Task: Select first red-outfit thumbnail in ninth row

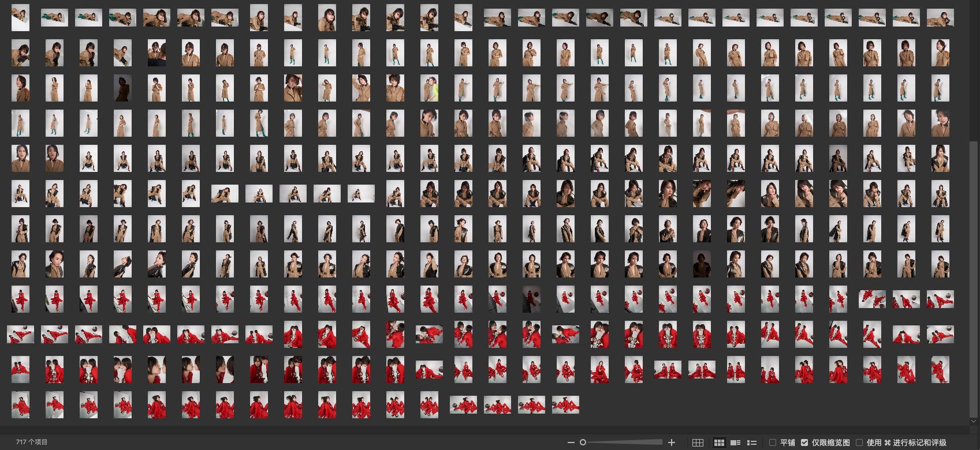Action: click(20, 299)
